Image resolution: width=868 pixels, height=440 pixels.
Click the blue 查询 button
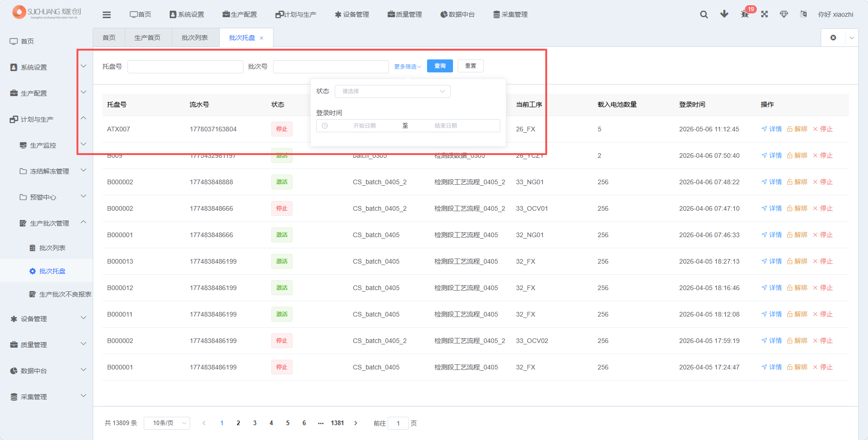click(x=440, y=66)
